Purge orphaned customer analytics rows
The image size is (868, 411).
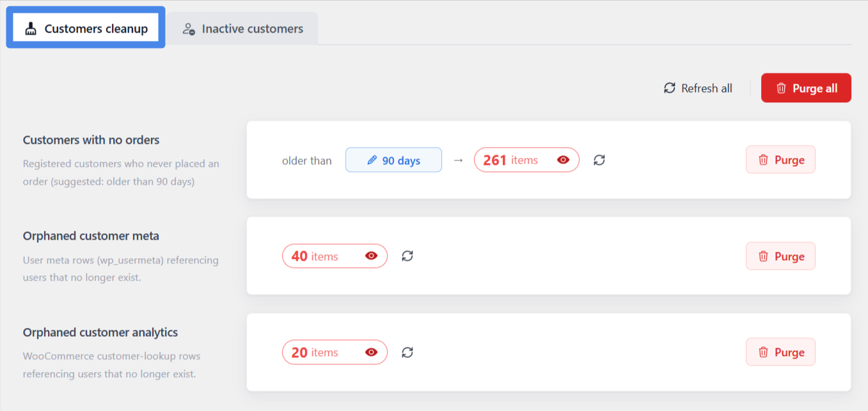780,352
